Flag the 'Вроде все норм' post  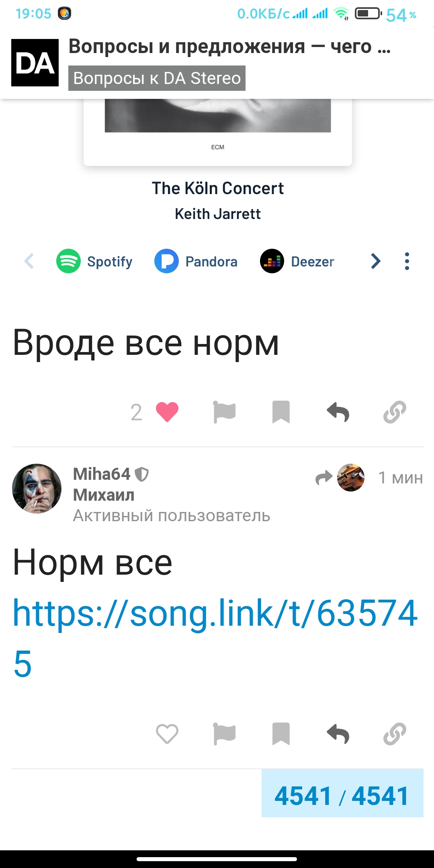(x=224, y=412)
